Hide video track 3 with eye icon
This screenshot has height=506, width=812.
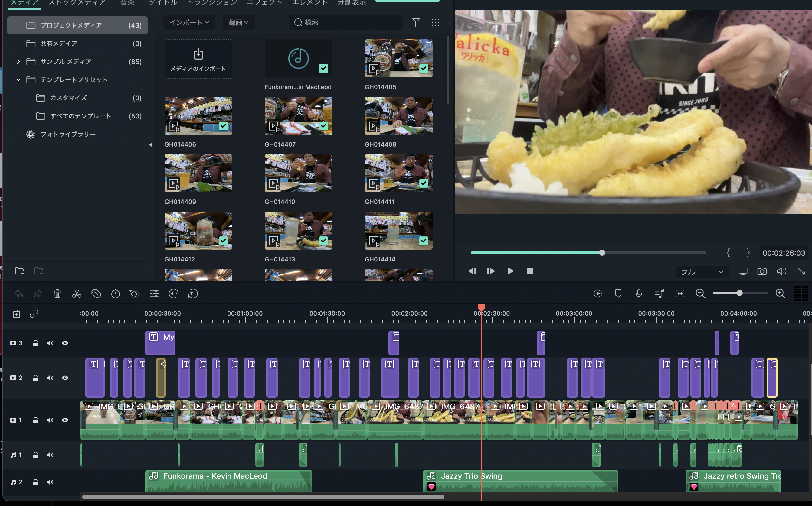pos(65,343)
